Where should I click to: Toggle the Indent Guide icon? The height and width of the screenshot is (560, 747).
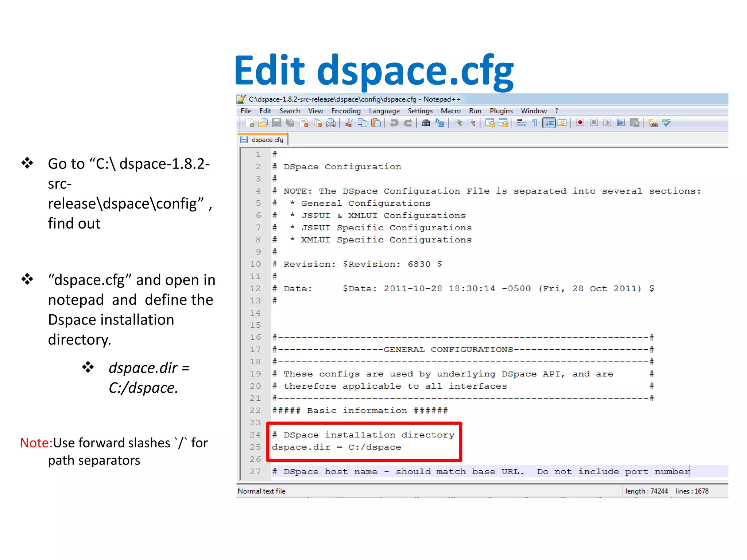(x=549, y=123)
